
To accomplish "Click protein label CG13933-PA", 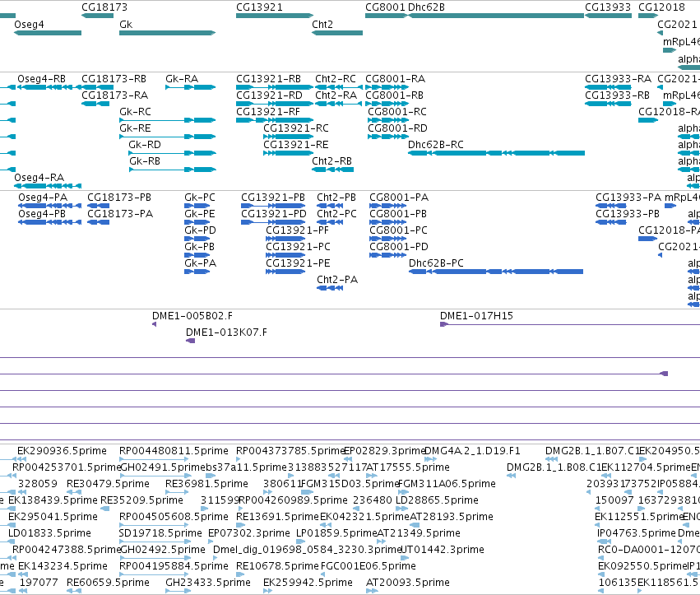I will click(x=628, y=198).
